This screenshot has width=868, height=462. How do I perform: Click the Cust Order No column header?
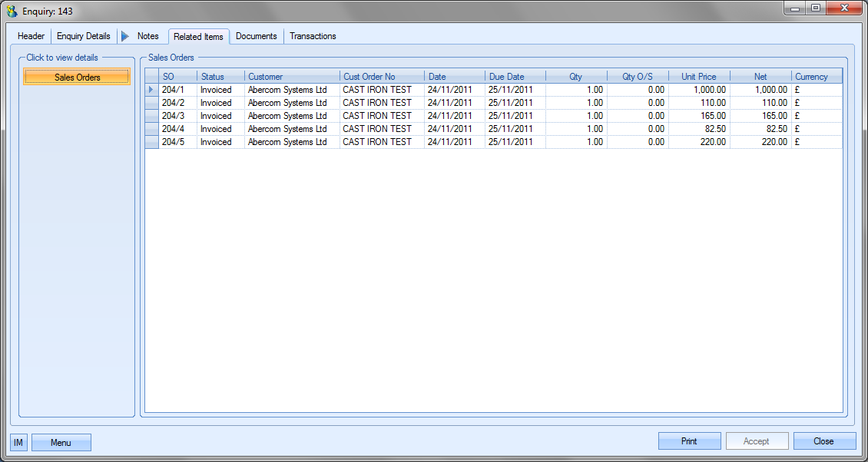click(382, 77)
